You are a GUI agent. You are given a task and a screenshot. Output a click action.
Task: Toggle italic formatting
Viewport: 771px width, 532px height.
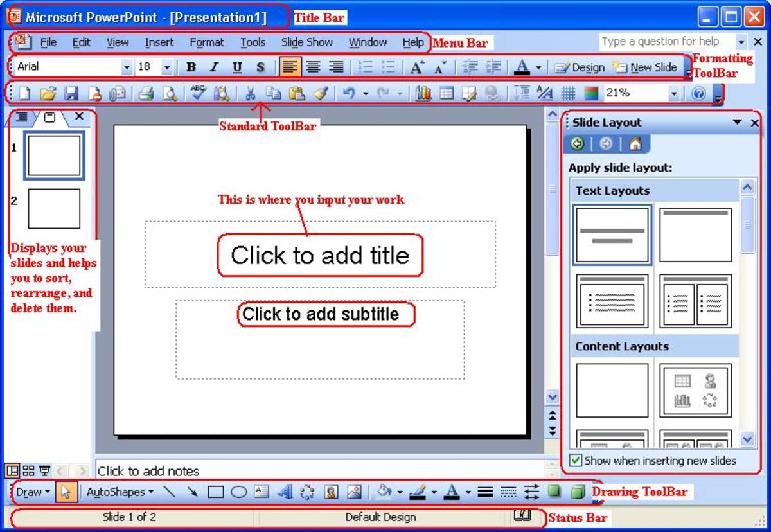[214, 66]
